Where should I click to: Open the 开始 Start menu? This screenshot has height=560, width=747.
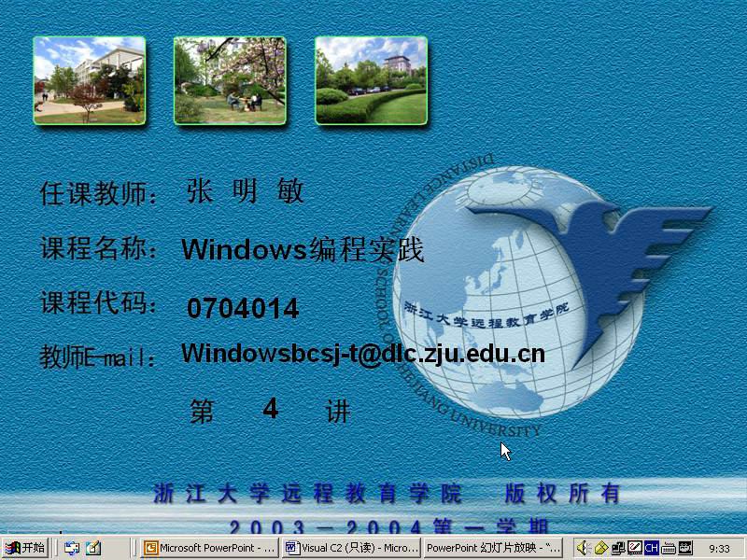point(25,548)
